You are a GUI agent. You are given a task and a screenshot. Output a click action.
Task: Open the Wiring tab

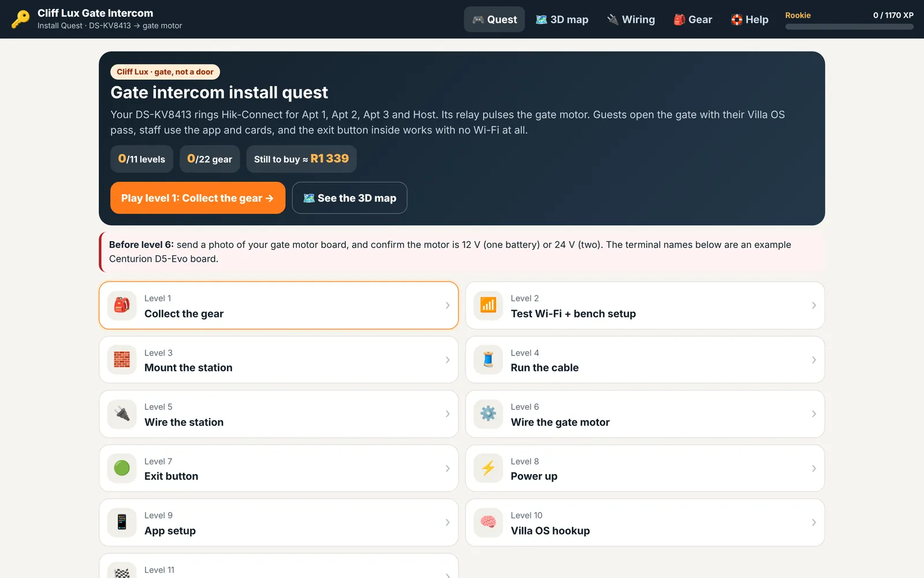click(631, 20)
